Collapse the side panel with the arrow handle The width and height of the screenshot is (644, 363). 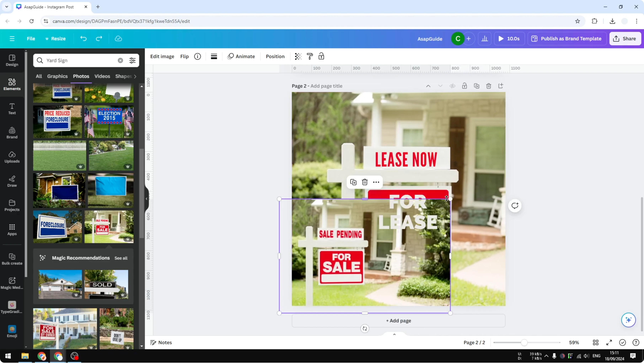pyautogui.click(x=147, y=199)
